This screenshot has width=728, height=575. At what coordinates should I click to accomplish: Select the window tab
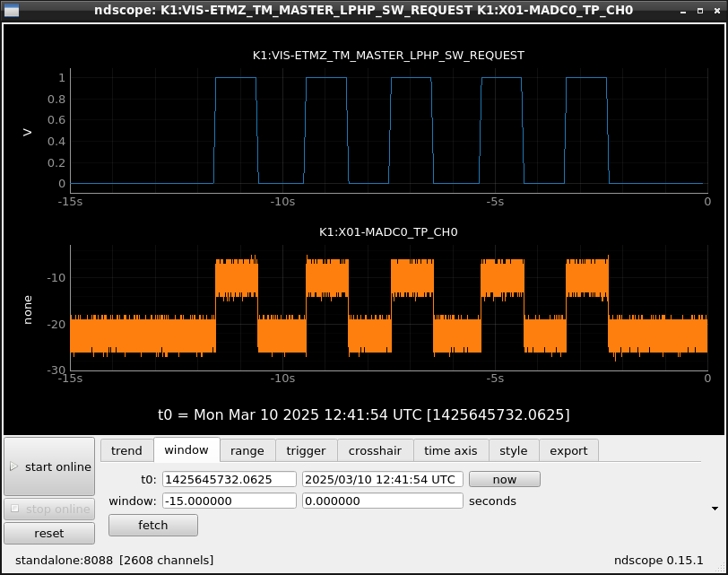(x=186, y=449)
